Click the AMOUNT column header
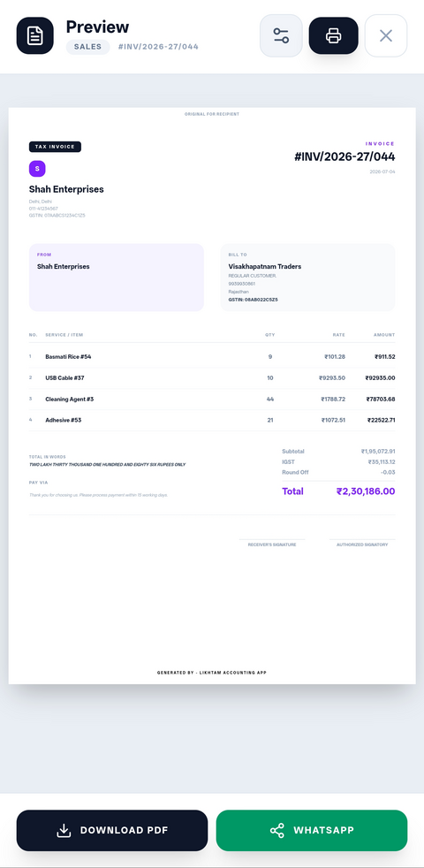This screenshot has width=424, height=868. [x=384, y=335]
